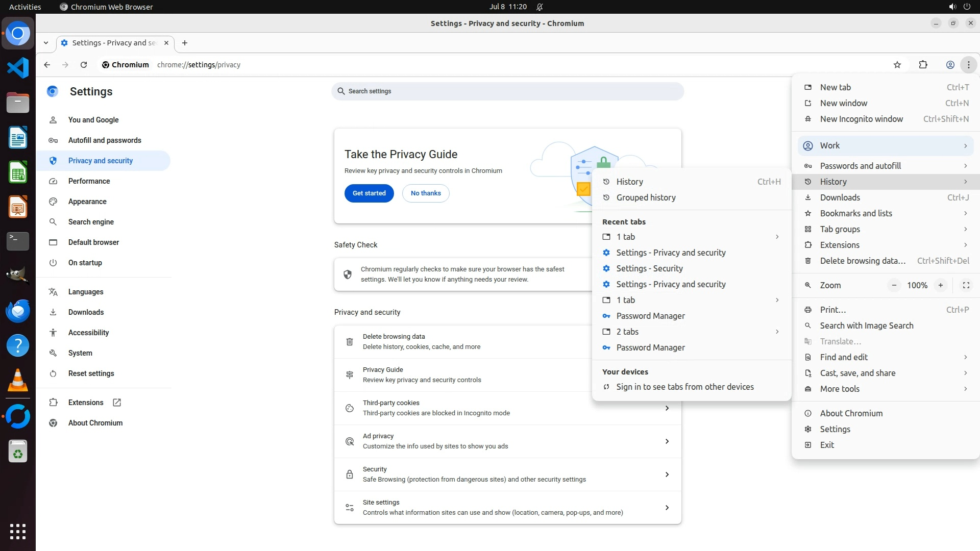
Task: Open Visual Studio Code from the dock
Action: coord(18,68)
